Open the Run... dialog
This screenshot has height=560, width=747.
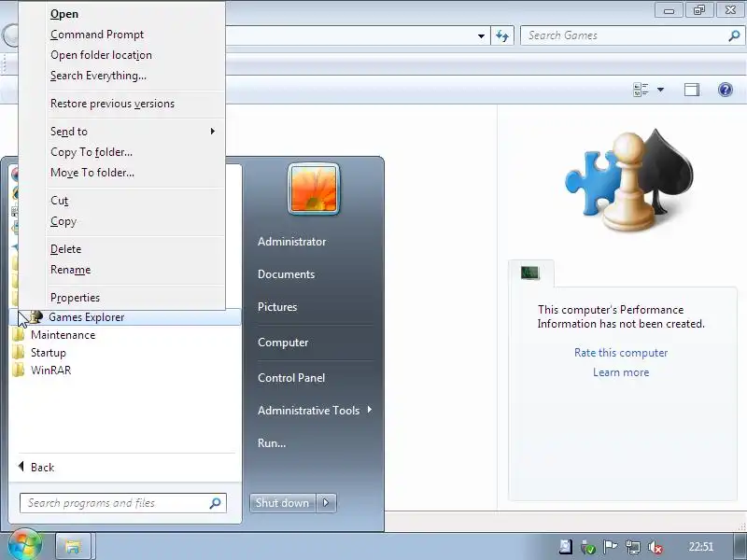(x=272, y=442)
